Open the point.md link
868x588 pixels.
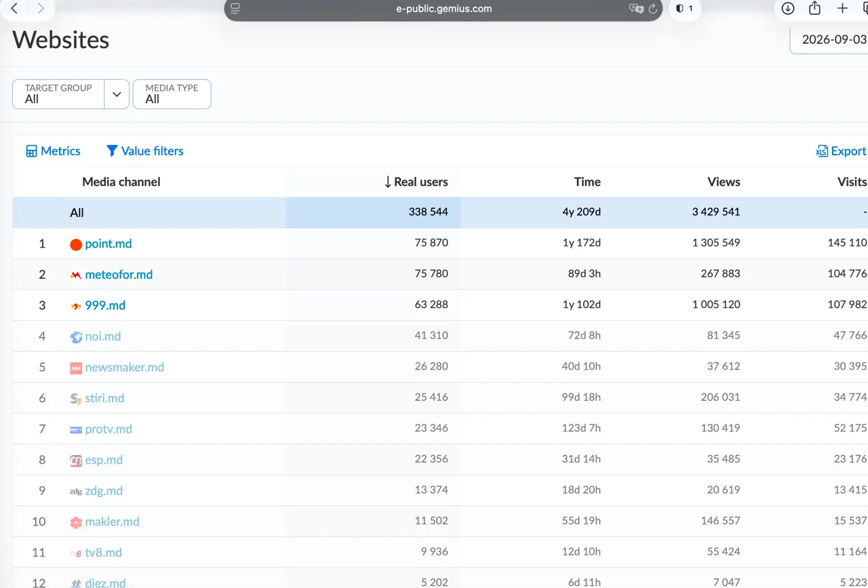pos(108,243)
